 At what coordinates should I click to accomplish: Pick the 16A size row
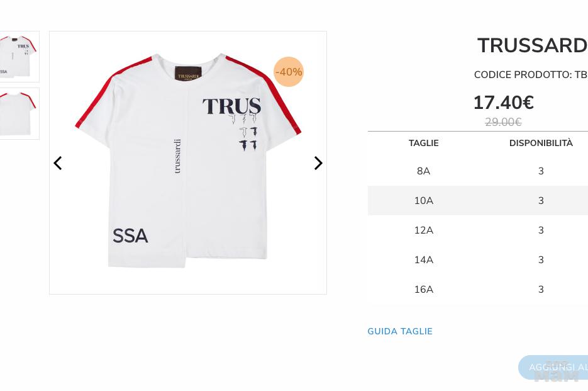[423, 290]
